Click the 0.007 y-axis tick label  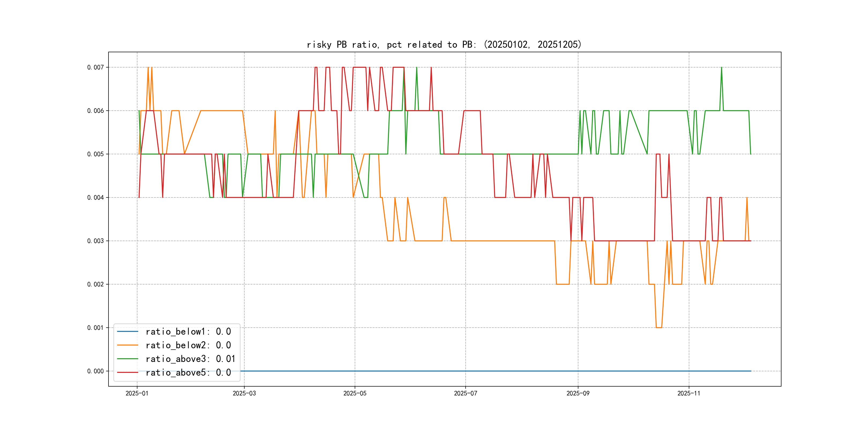(x=95, y=68)
